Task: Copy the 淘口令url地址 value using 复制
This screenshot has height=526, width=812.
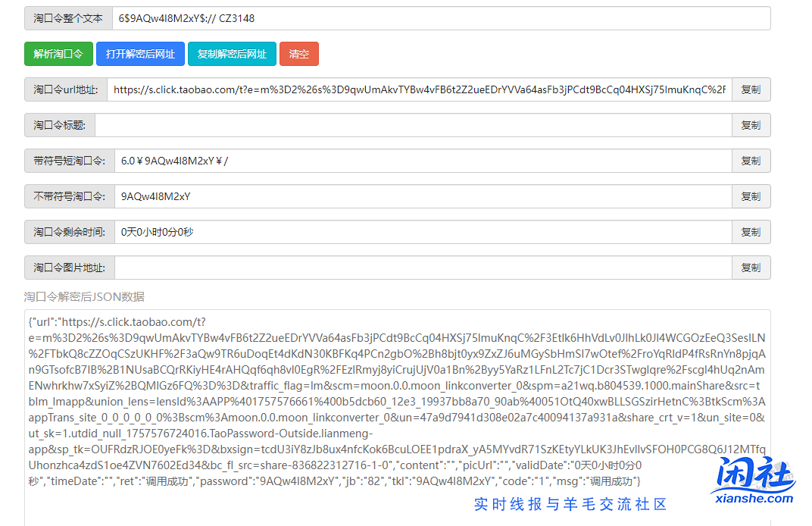Action: [x=751, y=89]
